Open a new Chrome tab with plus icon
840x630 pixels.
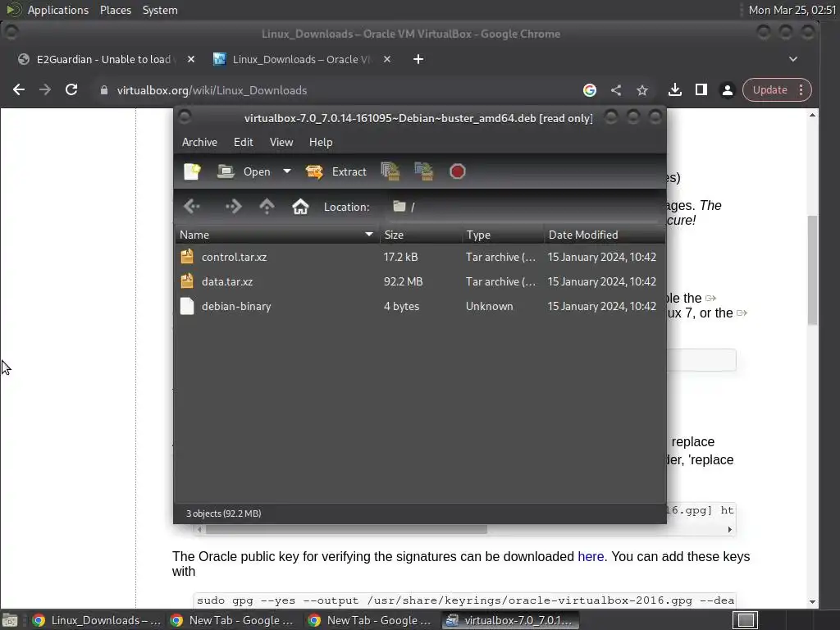pos(418,59)
